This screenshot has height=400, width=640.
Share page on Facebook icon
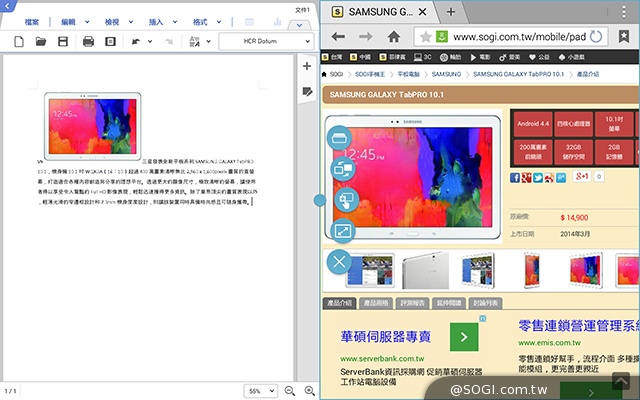coord(515,178)
